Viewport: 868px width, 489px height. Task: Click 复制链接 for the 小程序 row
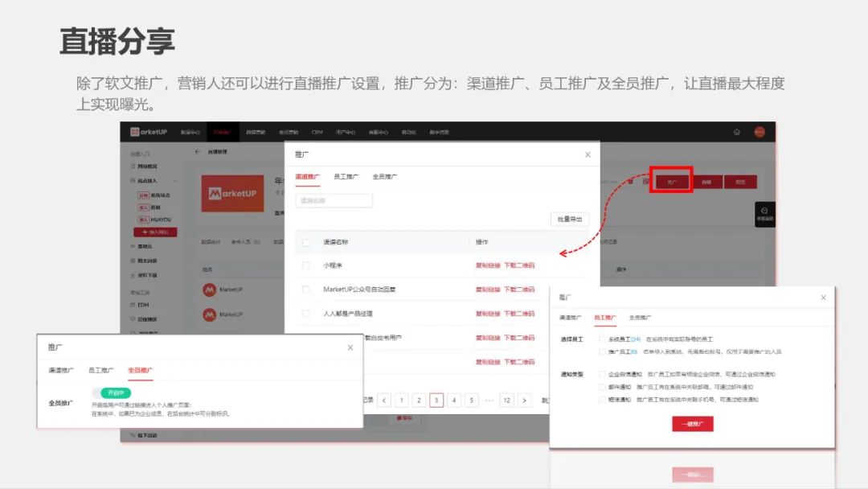(x=488, y=266)
